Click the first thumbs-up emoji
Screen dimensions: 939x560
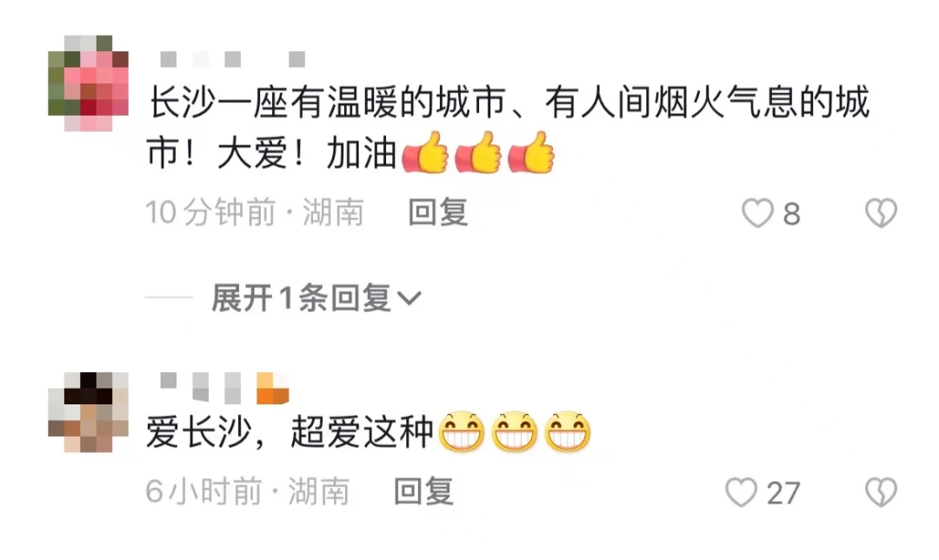coord(426,153)
